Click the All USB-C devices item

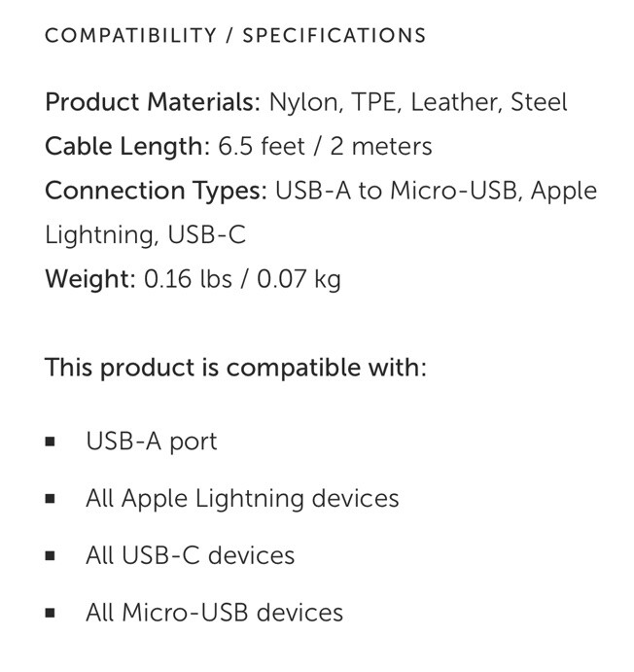pyautogui.click(x=191, y=555)
